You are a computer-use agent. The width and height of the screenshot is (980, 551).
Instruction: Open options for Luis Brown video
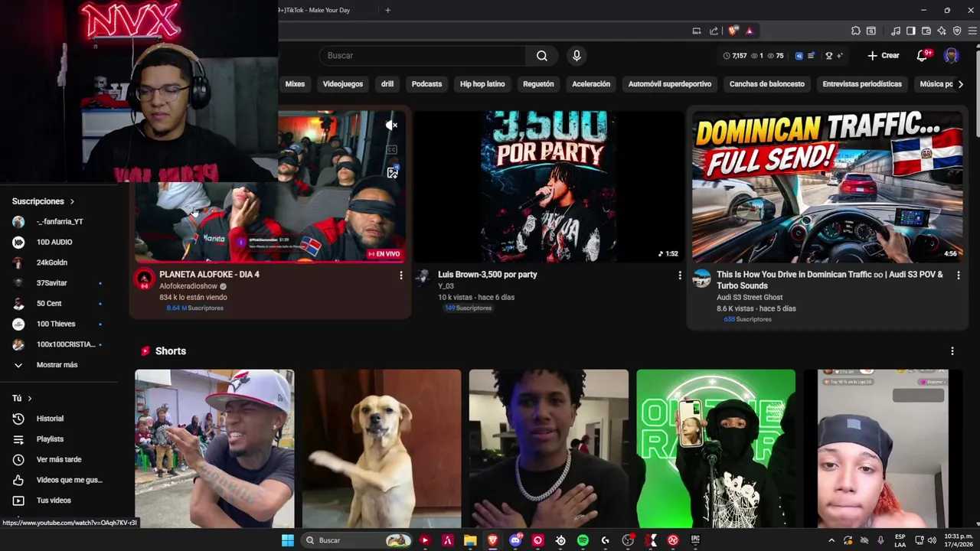pos(679,275)
